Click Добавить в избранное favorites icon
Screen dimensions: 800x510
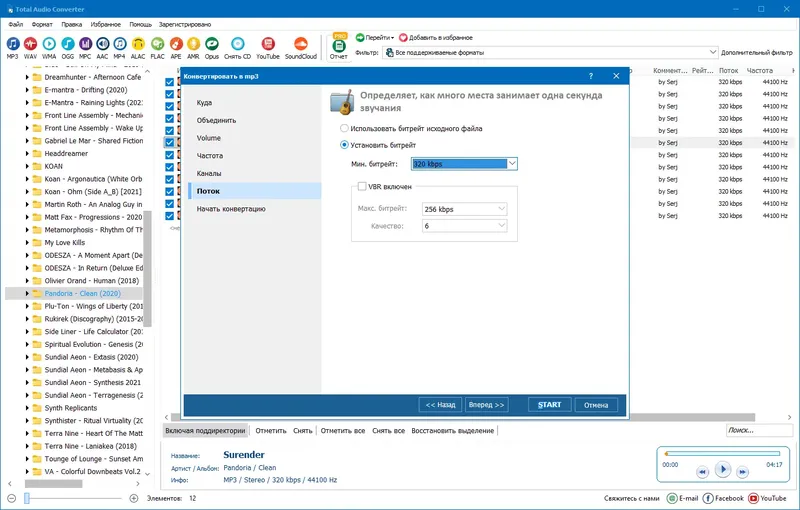point(403,38)
